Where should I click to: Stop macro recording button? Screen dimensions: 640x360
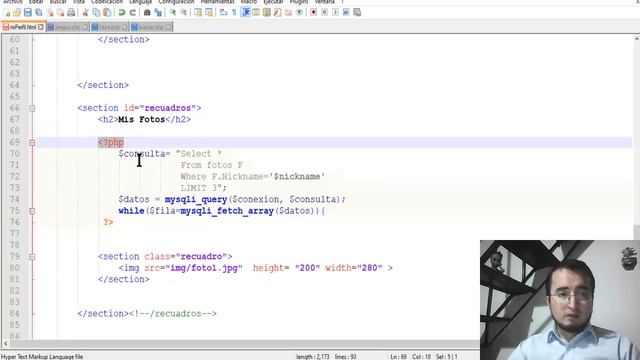click(x=324, y=12)
